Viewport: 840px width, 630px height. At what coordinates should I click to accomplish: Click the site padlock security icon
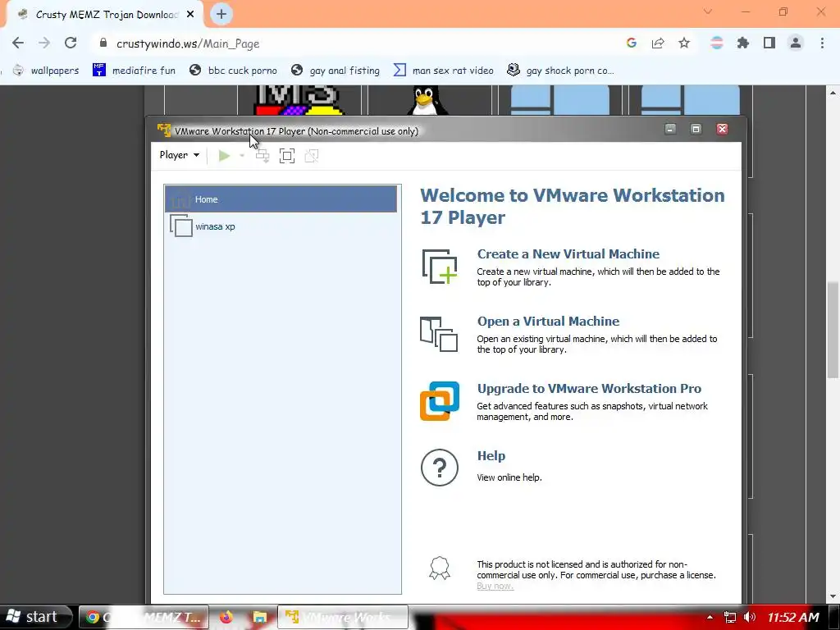[x=103, y=43]
